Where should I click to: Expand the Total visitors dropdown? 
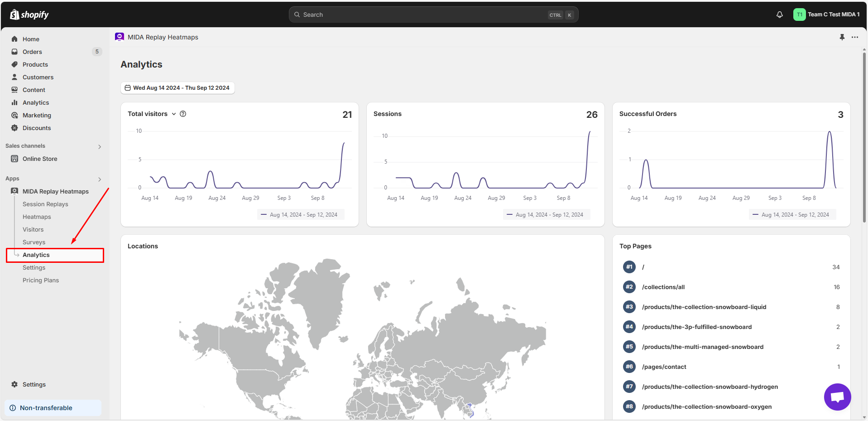(173, 114)
